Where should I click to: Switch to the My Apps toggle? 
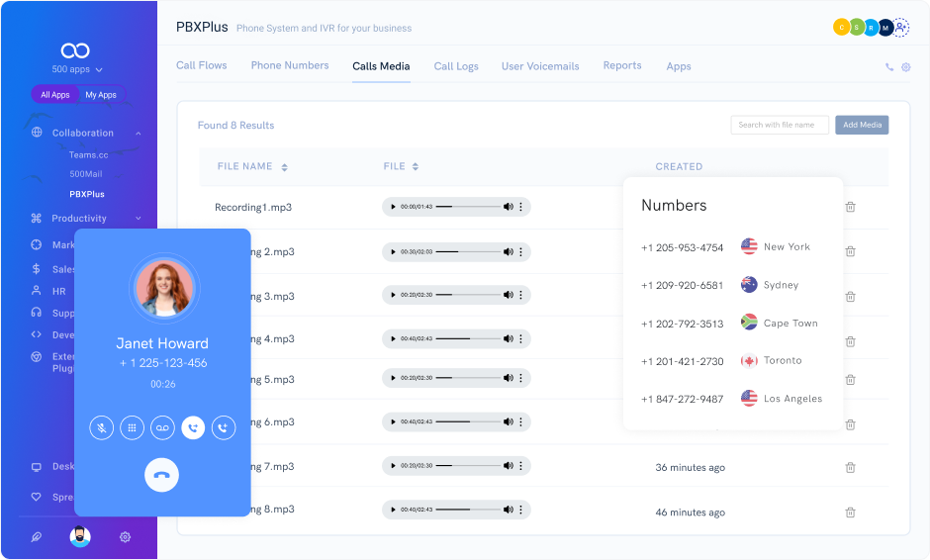pos(101,95)
